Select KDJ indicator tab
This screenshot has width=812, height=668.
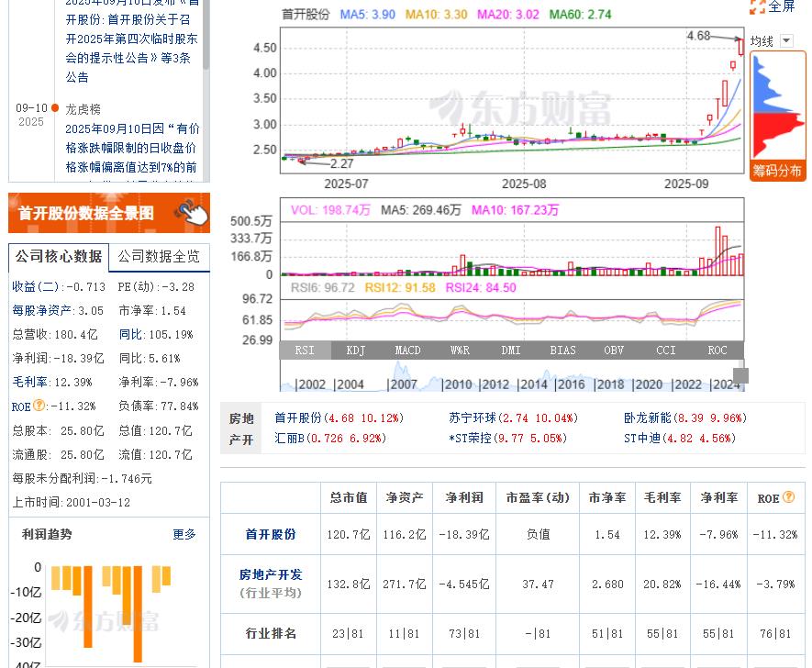point(356,351)
